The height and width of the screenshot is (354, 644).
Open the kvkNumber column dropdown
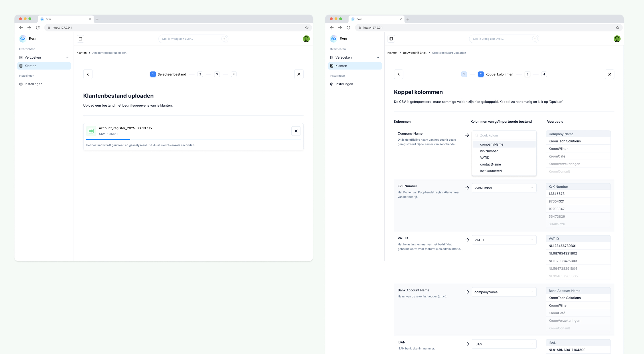(504, 188)
